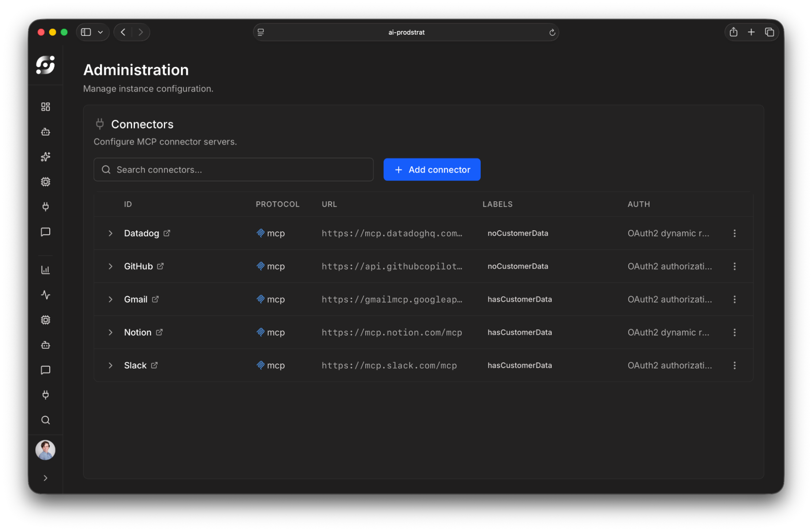The height and width of the screenshot is (531, 812).
Task: Go back with browser back arrow
Action: (123, 32)
